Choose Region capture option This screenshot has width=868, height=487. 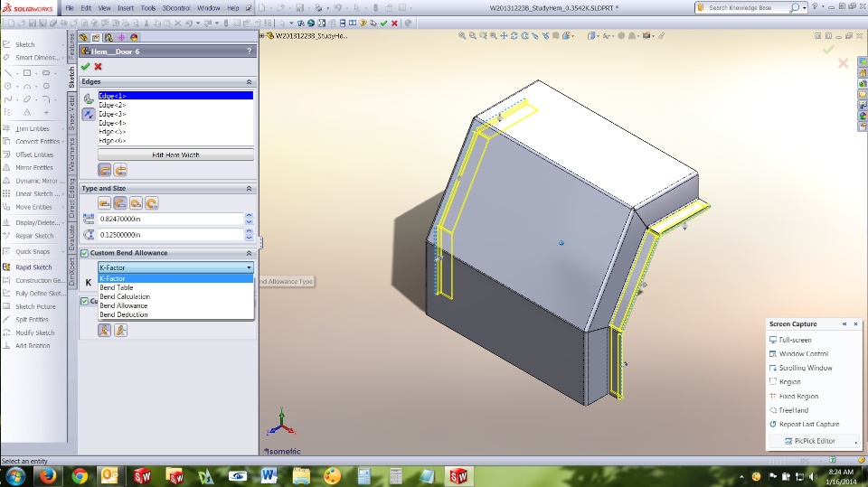tap(785, 382)
